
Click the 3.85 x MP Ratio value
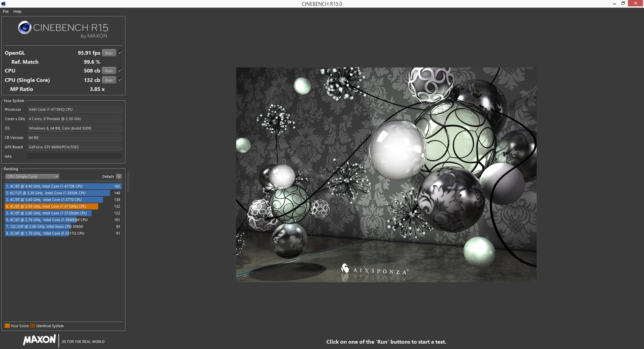[x=97, y=89]
